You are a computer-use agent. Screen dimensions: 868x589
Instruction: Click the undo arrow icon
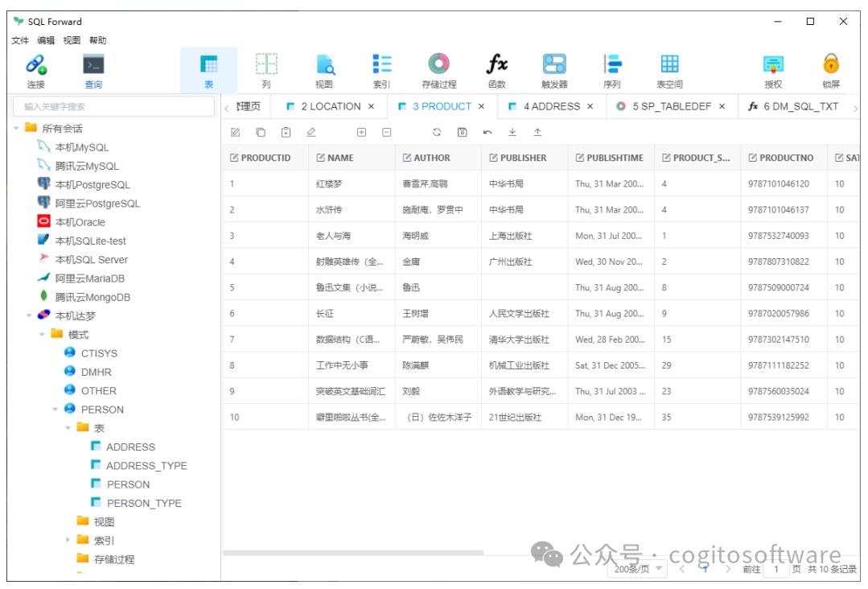pyautogui.click(x=487, y=132)
